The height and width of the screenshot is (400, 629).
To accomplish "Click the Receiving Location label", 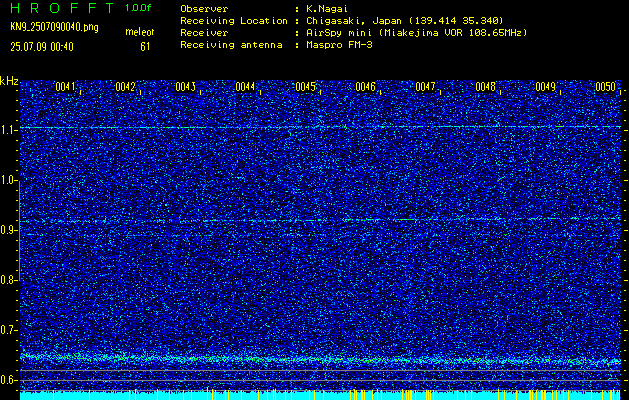I will 234,21.
